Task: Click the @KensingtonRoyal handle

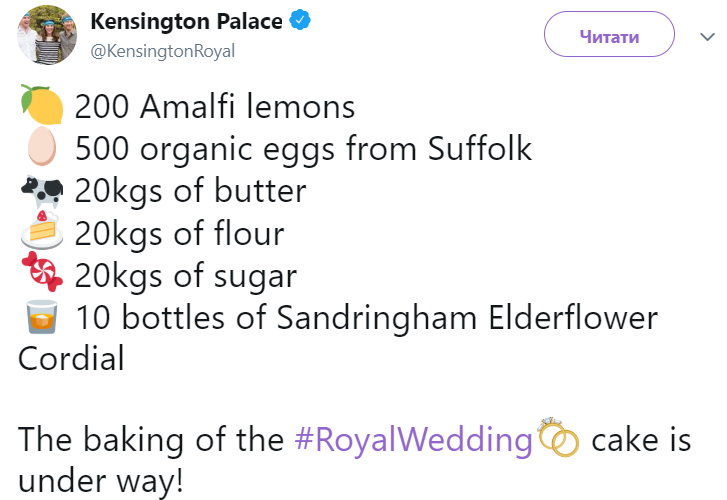Action: (x=164, y=51)
